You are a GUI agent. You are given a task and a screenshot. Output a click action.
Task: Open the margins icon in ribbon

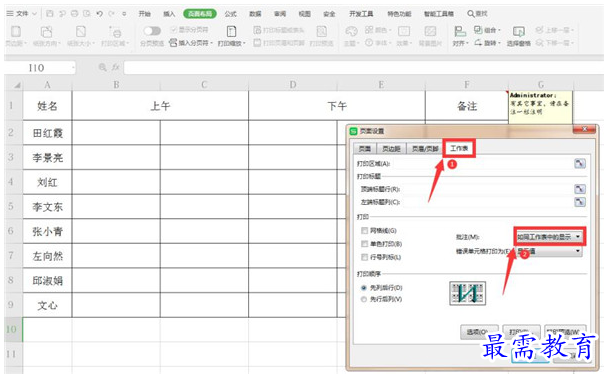(x=16, y=31)
